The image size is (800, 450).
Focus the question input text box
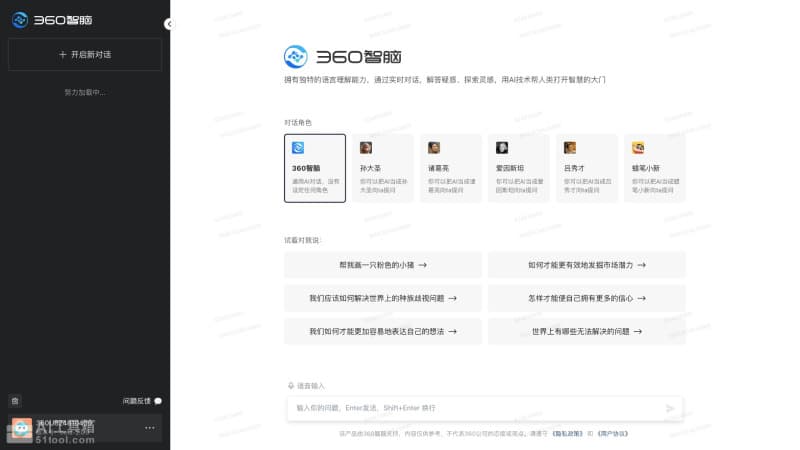pos(475,408)
